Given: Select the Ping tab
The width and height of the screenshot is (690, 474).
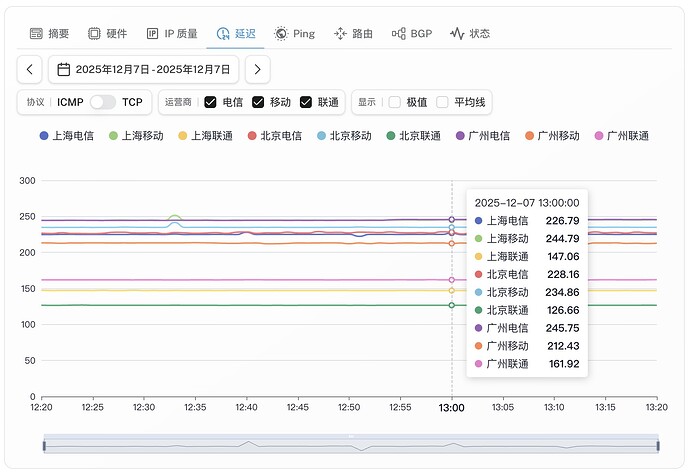Looking at the screenshot, I should pos(294,33).
